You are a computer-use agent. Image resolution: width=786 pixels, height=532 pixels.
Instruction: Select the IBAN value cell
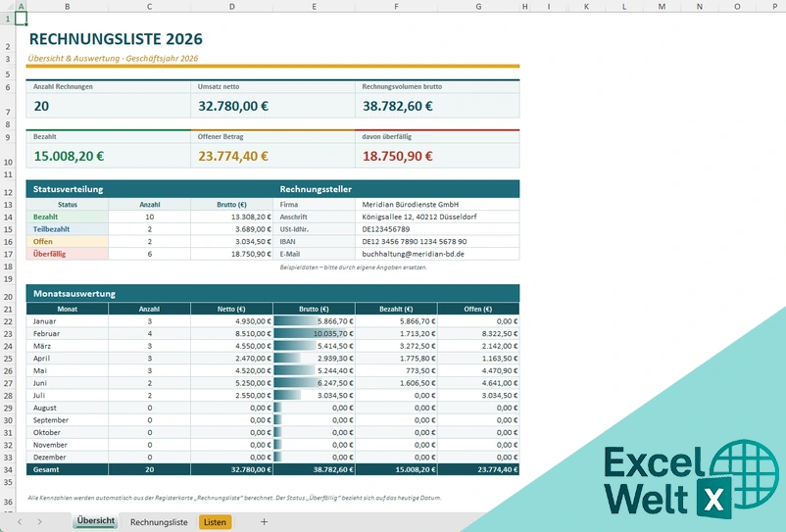[437, 241]
